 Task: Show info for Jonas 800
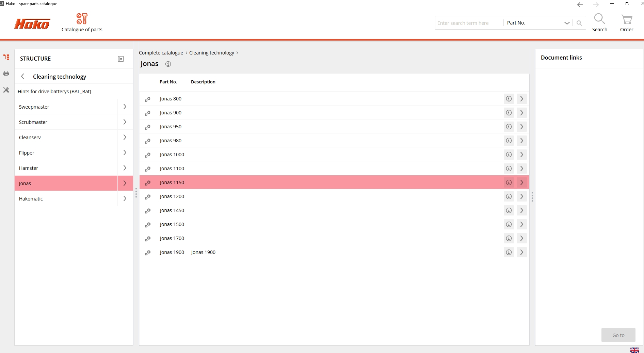tap(509, 99)
